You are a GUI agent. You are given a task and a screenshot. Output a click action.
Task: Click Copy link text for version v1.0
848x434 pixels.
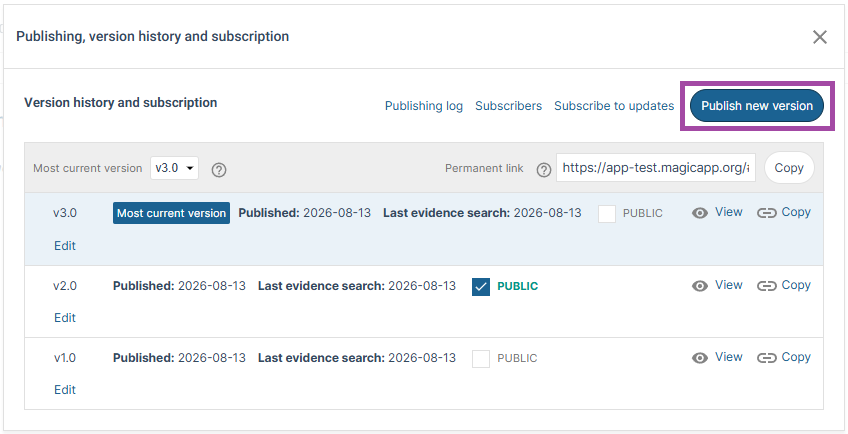pyautogui.click(x=796, y=357)
